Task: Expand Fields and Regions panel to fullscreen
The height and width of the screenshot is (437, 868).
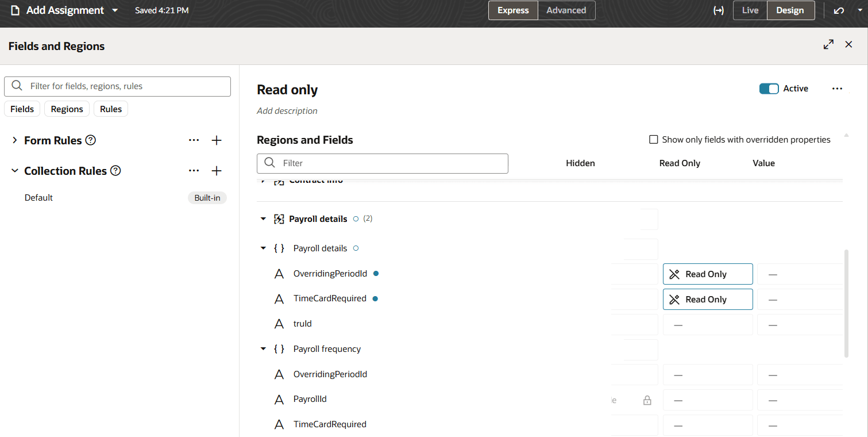Action: click(828, 44)
